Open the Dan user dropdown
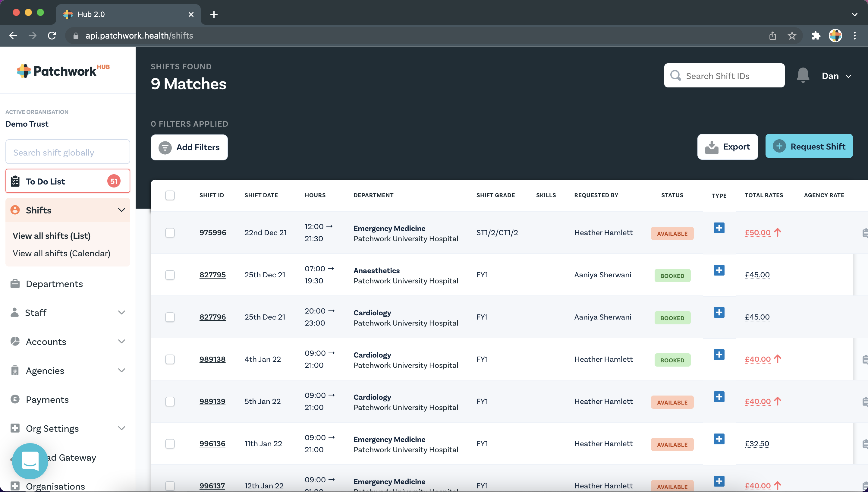Viewport: 868px width, 492px height. tap(836, 76)
